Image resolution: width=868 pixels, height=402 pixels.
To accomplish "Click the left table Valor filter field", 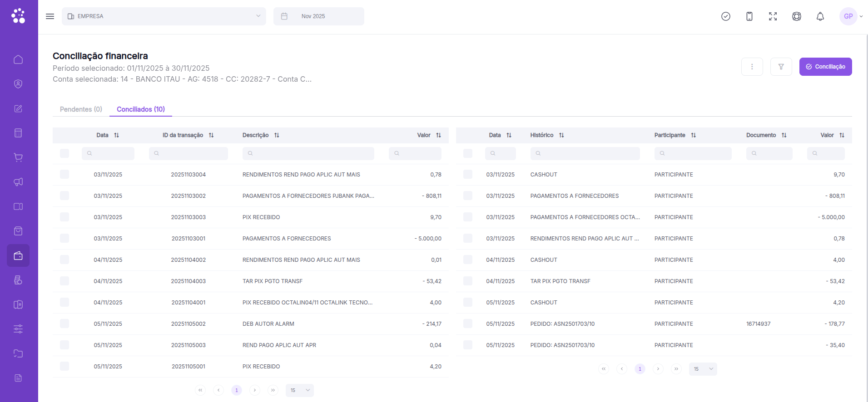I will (x=415, y=153).
